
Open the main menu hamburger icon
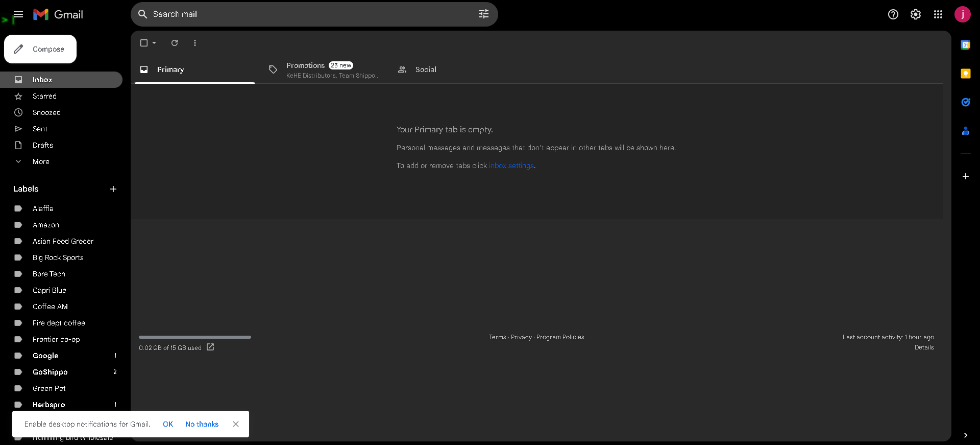click(18, 14)
